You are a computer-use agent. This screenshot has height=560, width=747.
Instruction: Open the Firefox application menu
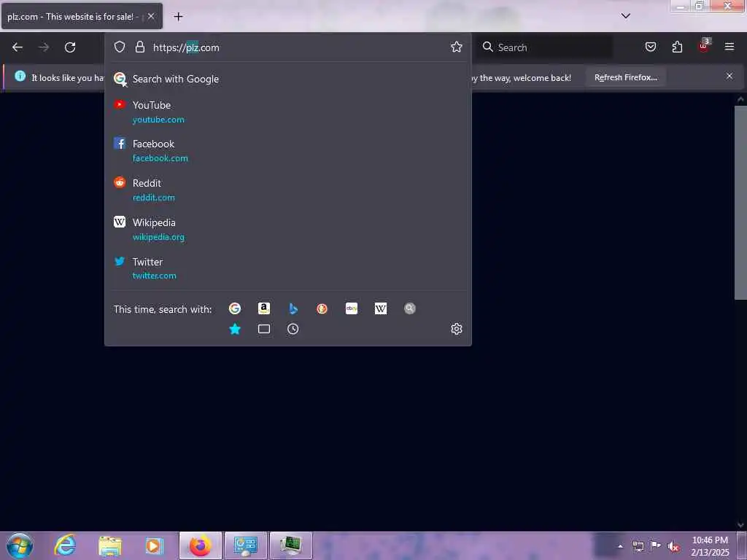[729, 47]
